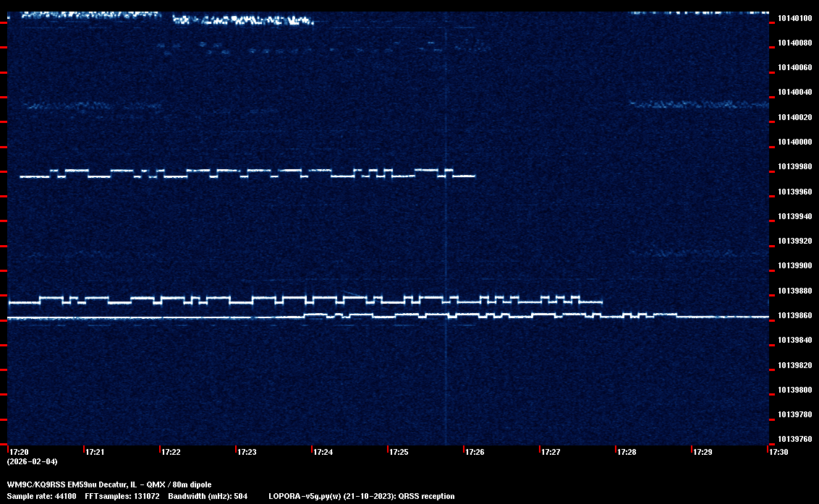
Task: Pick the 17:27 time marker
Action: click(550, 452)
